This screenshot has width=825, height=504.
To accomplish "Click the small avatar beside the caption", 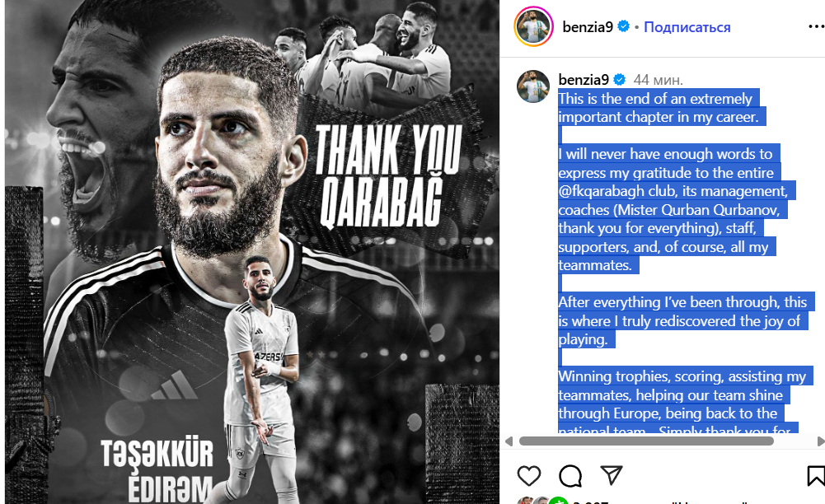I will pyautogui.click(x=533, y=86).
